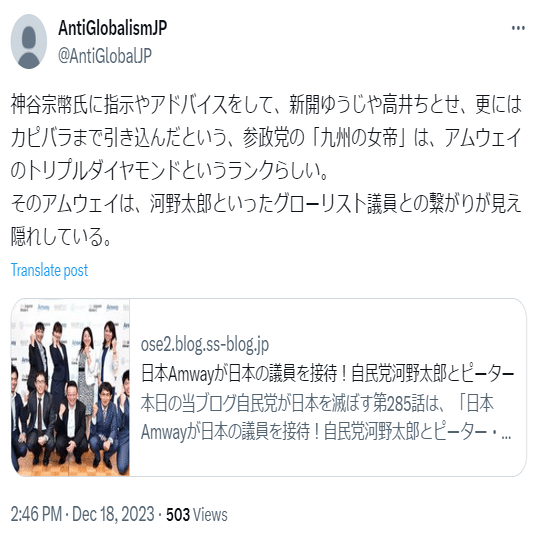Click the Dec 18, 2023 date

tap(113, 514)
